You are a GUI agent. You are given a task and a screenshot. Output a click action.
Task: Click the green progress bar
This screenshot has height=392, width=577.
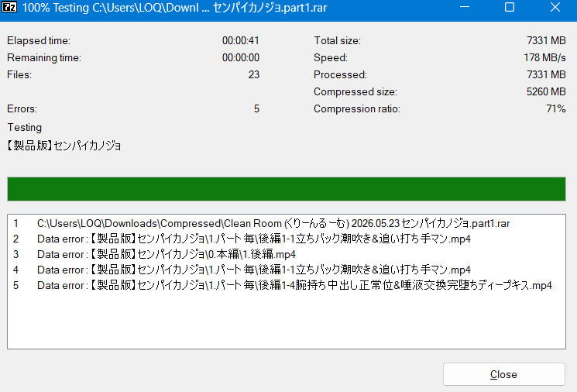287,189
